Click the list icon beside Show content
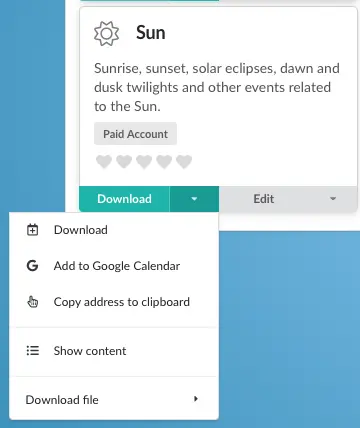360x428 pixels. click(x=33, y=351)
